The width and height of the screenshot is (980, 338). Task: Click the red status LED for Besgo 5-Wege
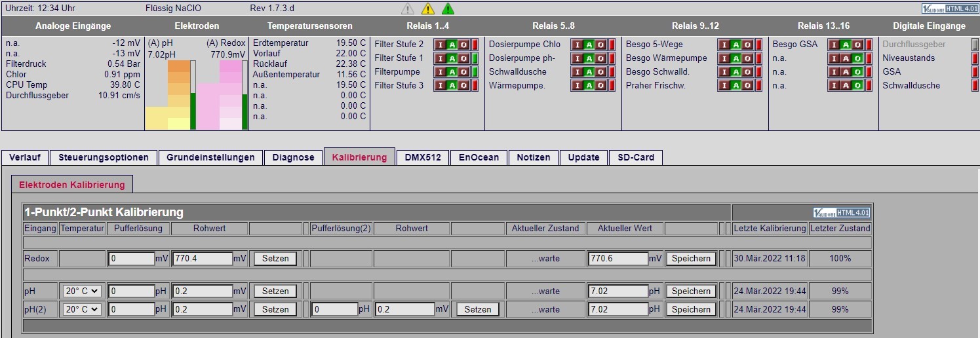pos(758,45)
